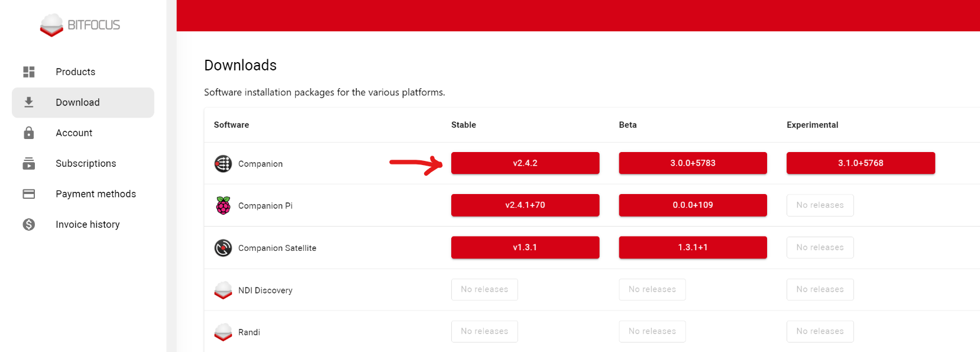Screen dimensions: 980x352
Task: Click the Companion Pi raspberry icon
Action: pyautogui.click(x=223, y=205)
